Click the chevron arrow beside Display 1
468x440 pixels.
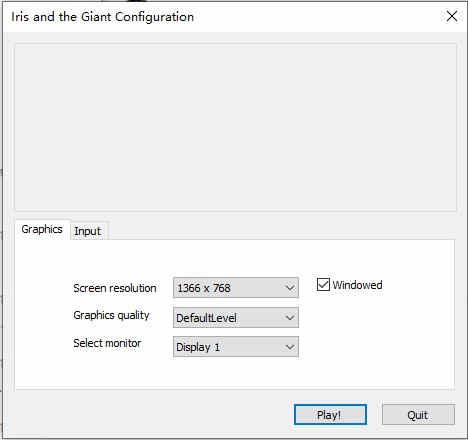(290, 347)
